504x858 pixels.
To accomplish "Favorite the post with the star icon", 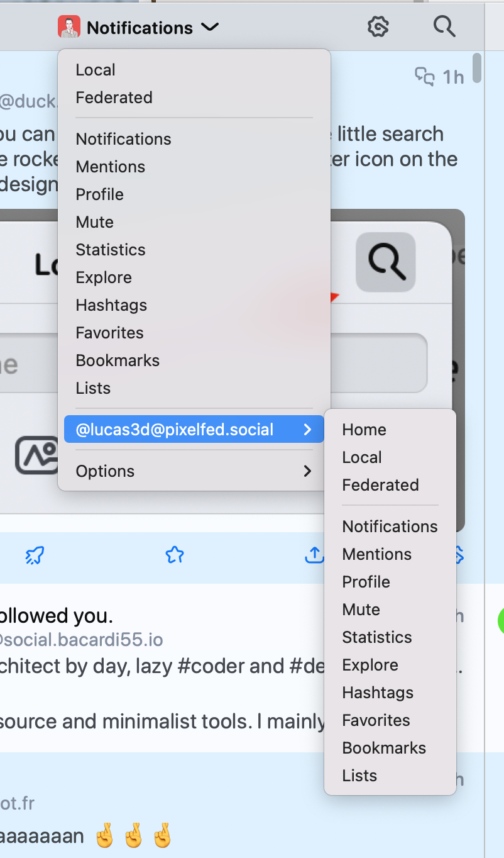I will (174, 555).
